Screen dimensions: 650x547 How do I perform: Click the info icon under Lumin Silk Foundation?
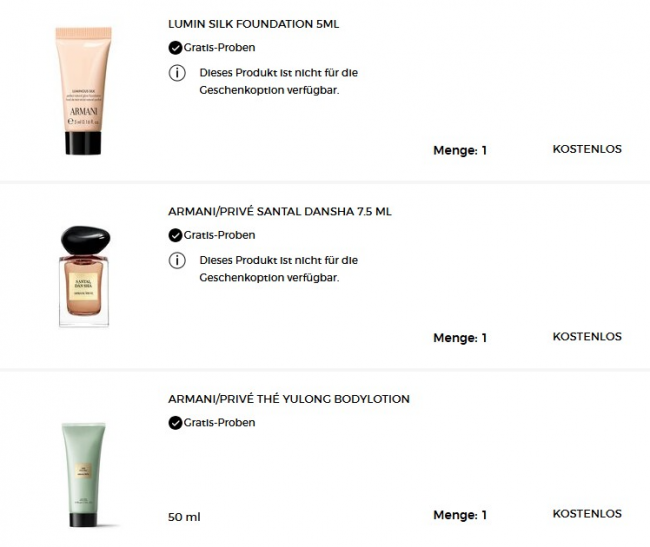(177, 73)
